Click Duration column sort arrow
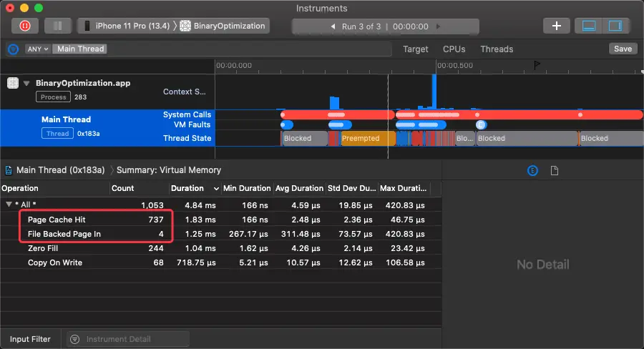644x349 pixels. pos(216,189)
